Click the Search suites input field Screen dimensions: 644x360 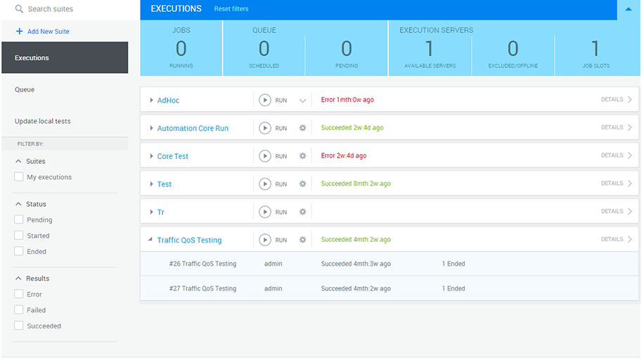pyautogui.click(x=70, y=9)
